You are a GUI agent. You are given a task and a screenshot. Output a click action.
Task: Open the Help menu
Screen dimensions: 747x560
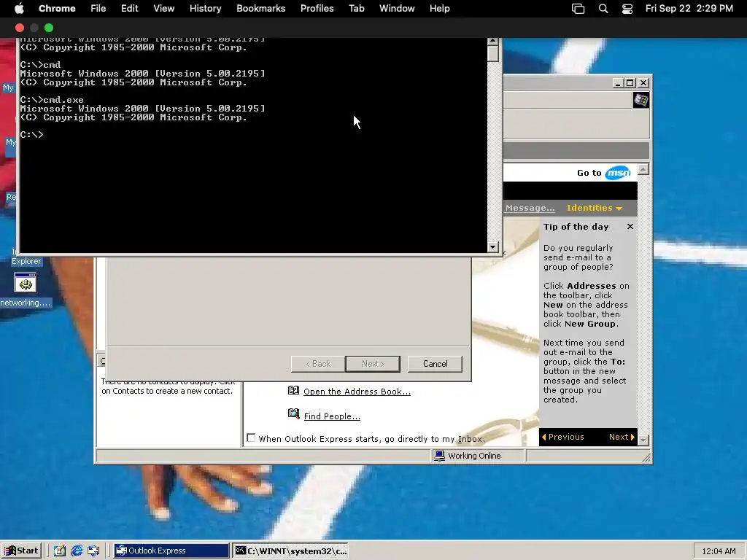439,9
